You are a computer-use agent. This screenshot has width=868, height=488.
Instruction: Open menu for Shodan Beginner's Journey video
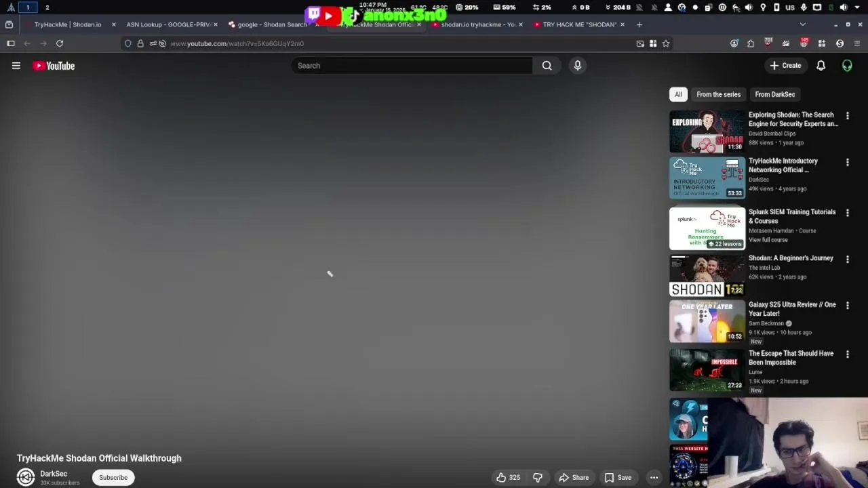tap(847, 259)
